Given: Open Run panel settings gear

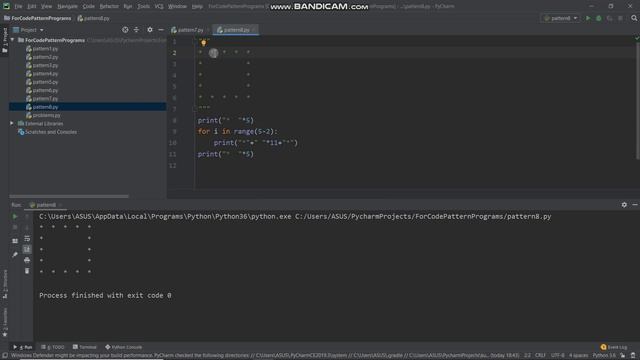Looking at the screenshot, I should click(x=624, y=205).
